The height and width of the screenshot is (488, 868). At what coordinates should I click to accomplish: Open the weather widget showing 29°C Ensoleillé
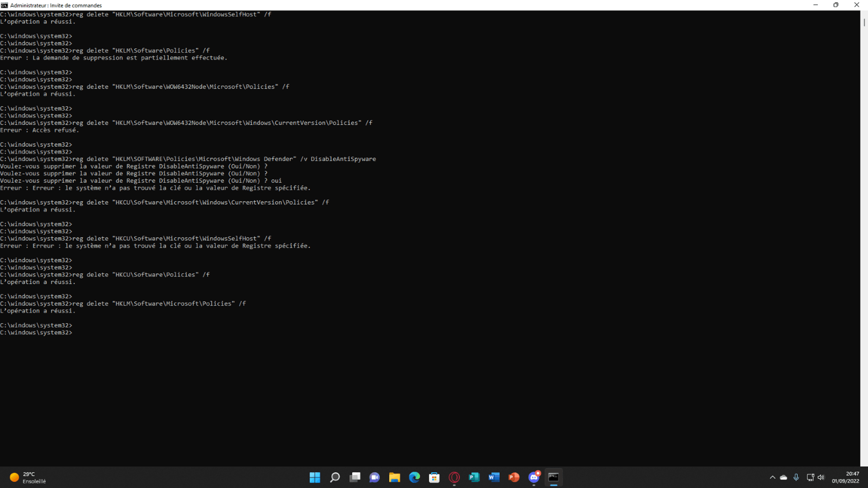click(x=28, y=477)
